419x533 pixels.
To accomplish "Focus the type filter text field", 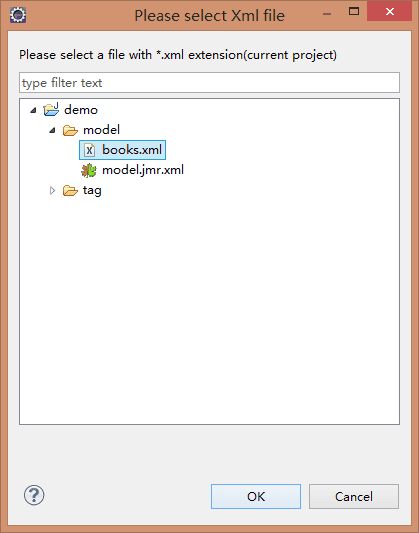I will (x=209, y=83).
